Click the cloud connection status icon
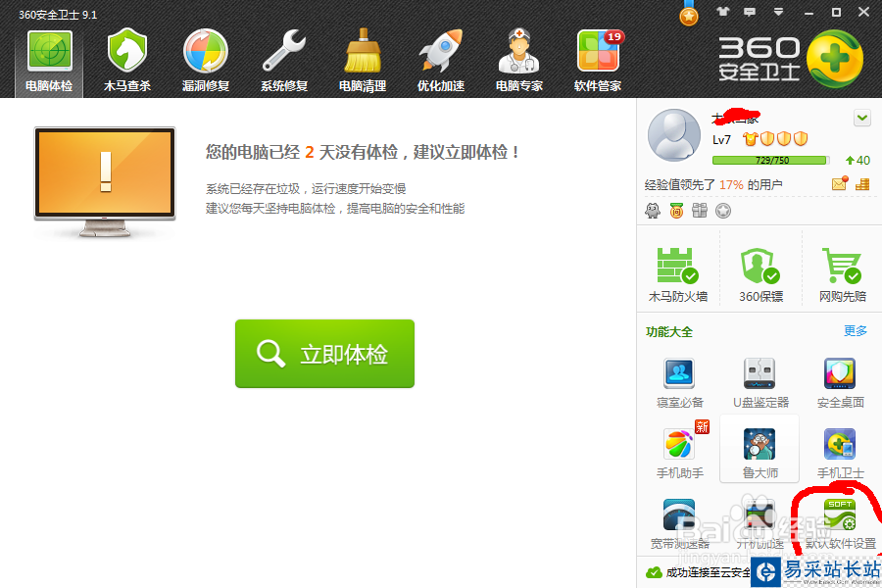Viewport: 882px width, 588px height. [x=654, y=572]
